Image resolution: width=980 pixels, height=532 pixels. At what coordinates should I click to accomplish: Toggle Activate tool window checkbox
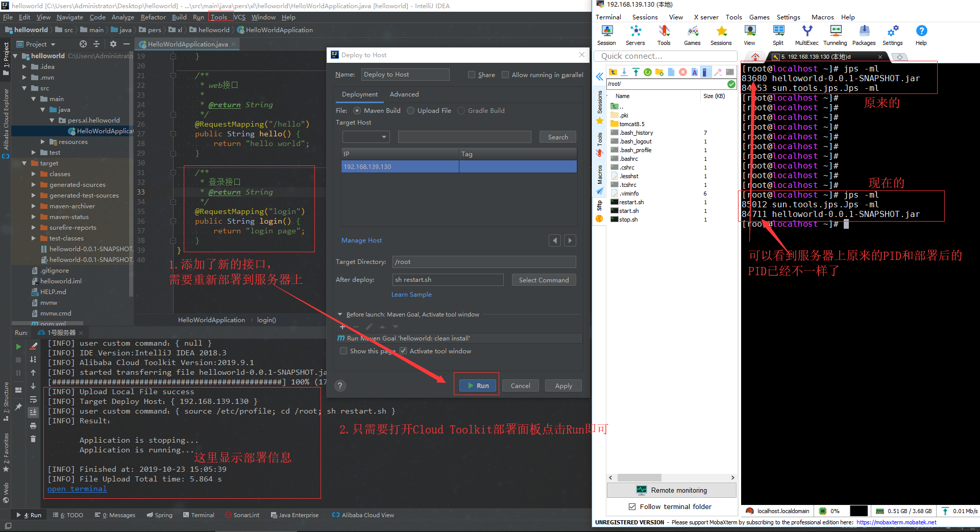point(403,351)
